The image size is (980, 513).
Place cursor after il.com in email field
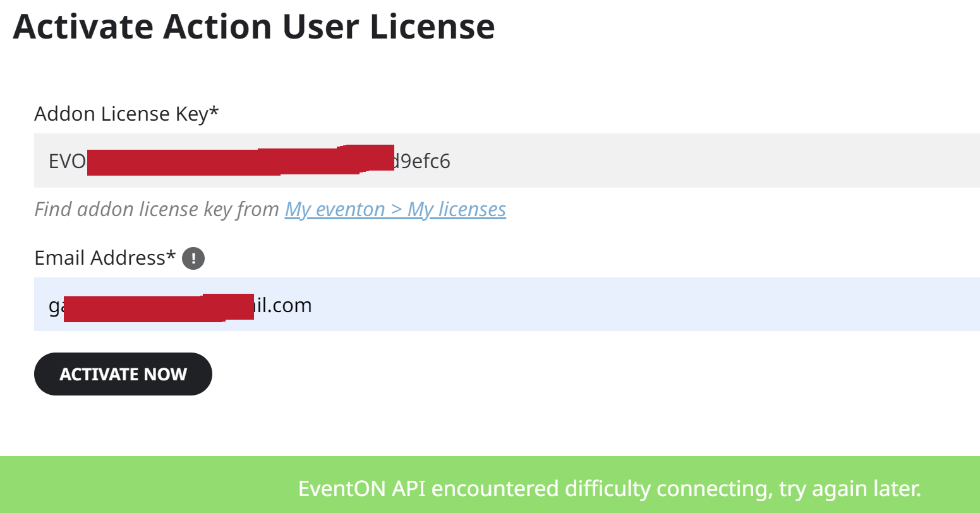(313, 305)
